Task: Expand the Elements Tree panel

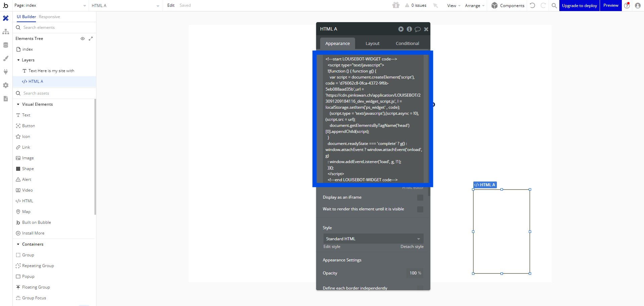Action: (91, 39)
